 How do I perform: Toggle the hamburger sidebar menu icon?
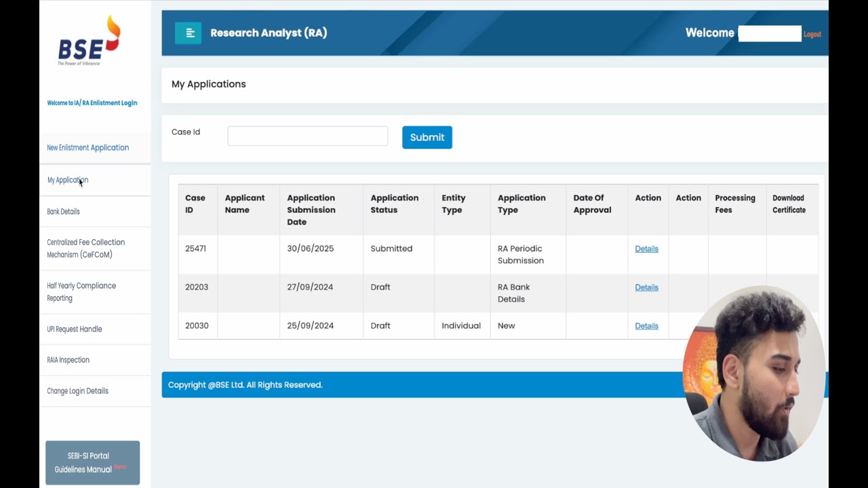tap(188, 33)
